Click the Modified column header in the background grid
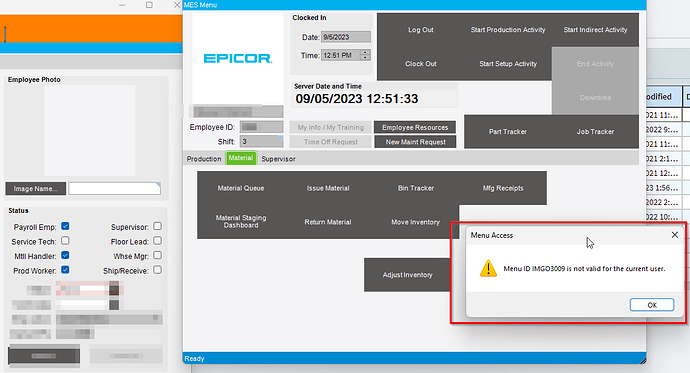Viewport: 690px width, 373px height. (664, 97)
